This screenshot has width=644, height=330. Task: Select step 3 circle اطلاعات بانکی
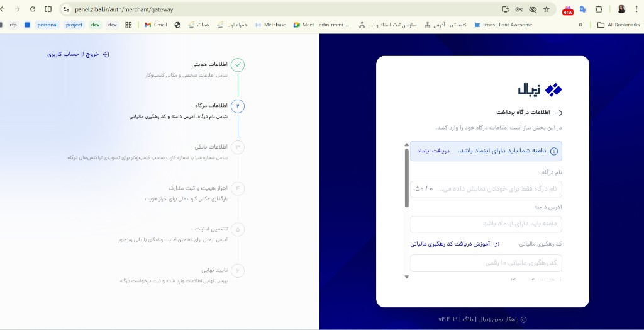(x=238, y=147)
